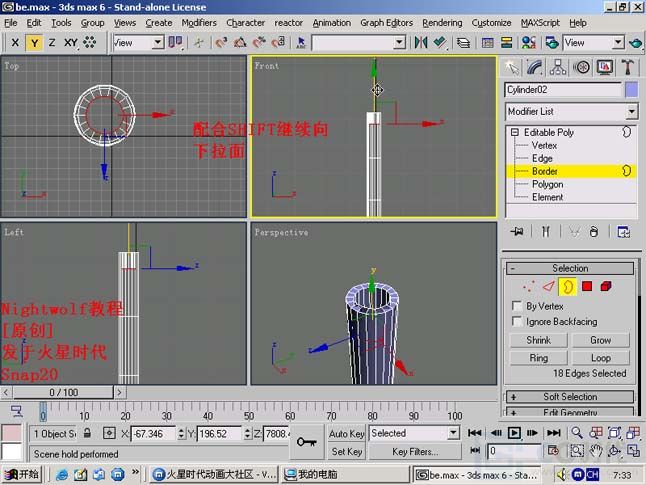Collapse the Editable Poly tree
The height and width of the screenshot is (485, 646).
pos(515,132)
